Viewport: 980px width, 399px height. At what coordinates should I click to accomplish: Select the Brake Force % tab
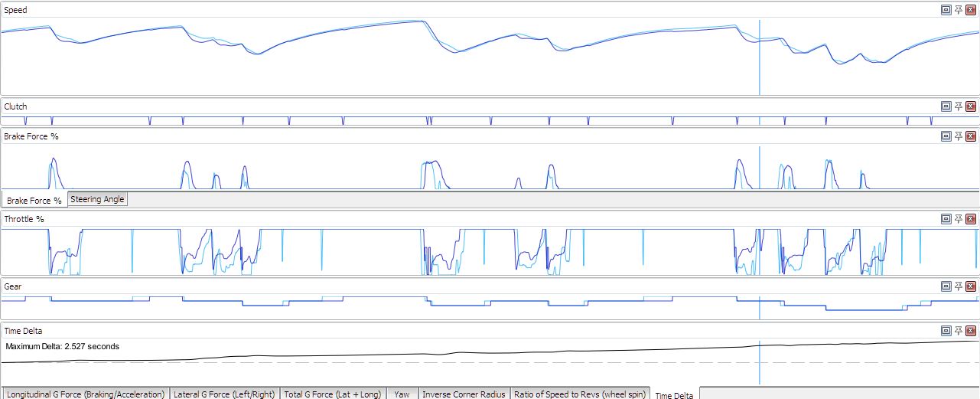34,201
